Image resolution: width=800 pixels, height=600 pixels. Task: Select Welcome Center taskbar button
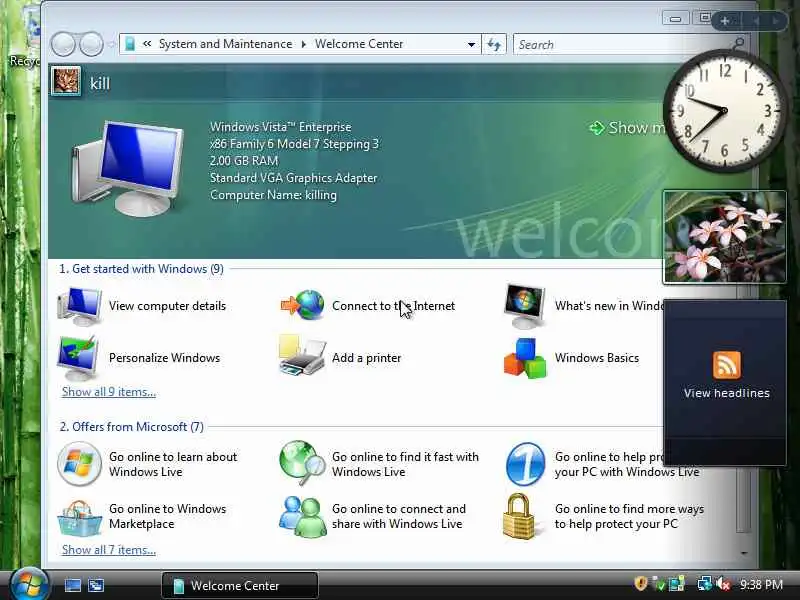(x=240, y=585)
